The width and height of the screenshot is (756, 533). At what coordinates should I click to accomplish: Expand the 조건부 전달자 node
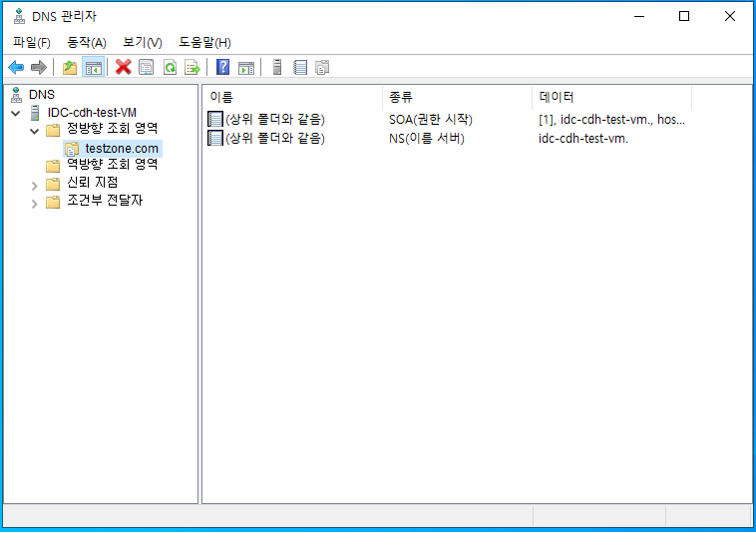point(34,204)
